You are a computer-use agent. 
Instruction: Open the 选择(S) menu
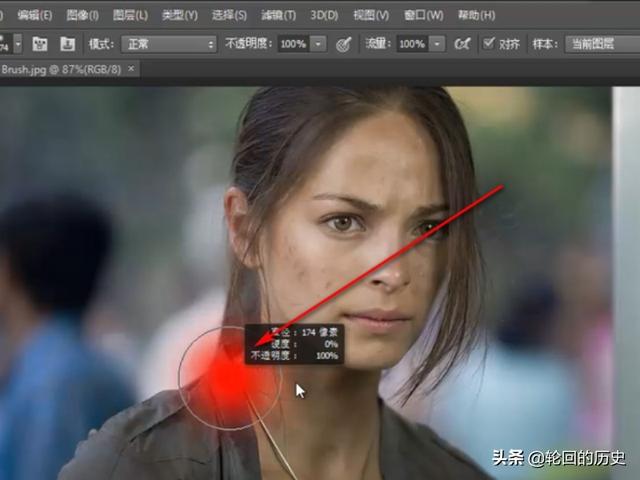(229, 16)
